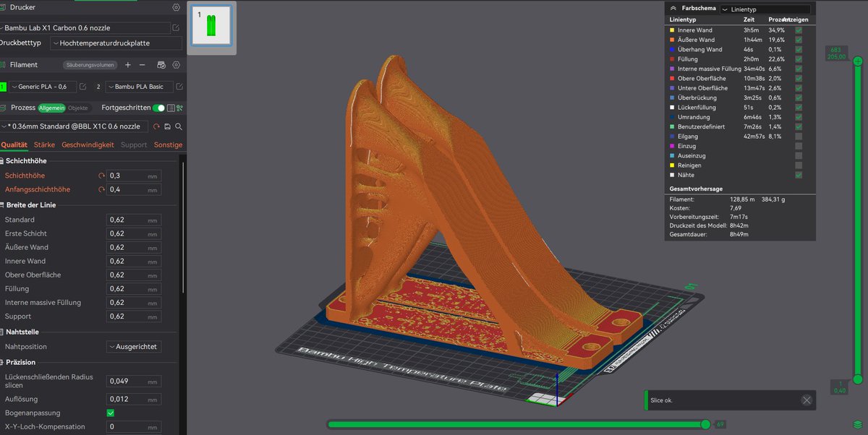Click the Auflösung input field
This screenshot has width=868, height=435.
click(134, 399)
